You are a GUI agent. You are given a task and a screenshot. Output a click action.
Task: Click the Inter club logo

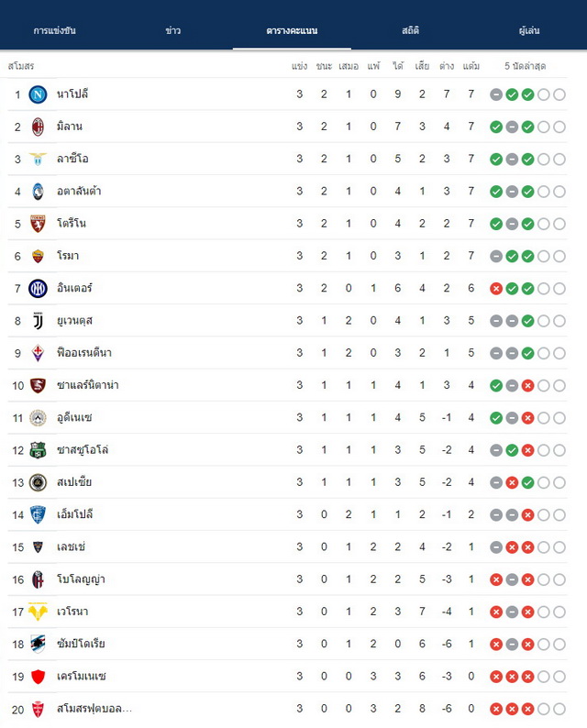pyautogui.click(x=39, y=288)
